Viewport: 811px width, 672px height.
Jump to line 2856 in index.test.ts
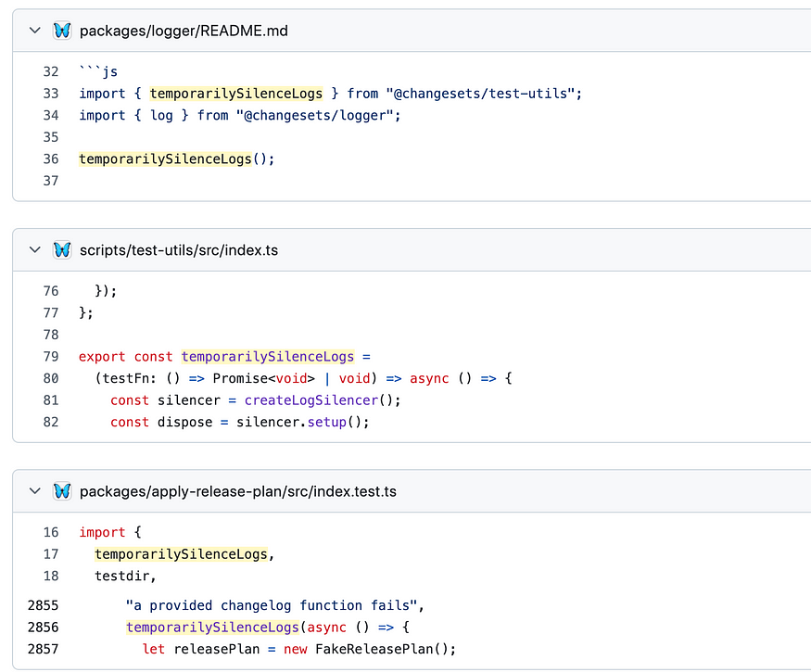pos(43,627)
